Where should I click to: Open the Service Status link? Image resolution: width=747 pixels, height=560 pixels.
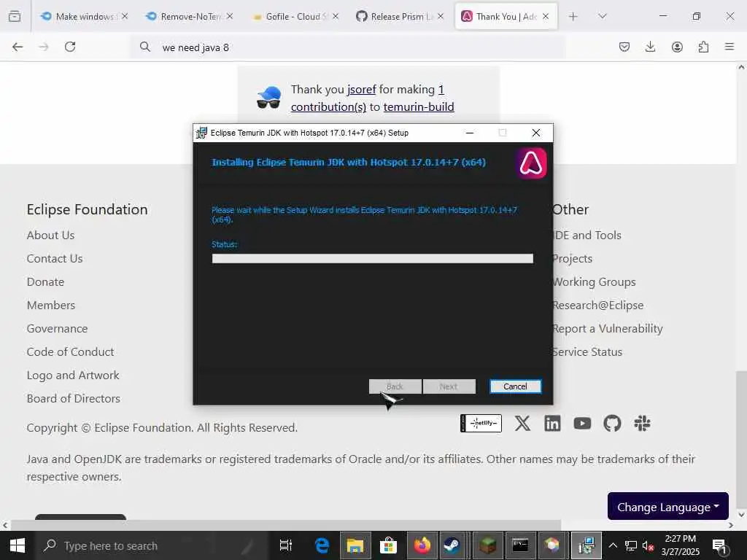(588, 352)
